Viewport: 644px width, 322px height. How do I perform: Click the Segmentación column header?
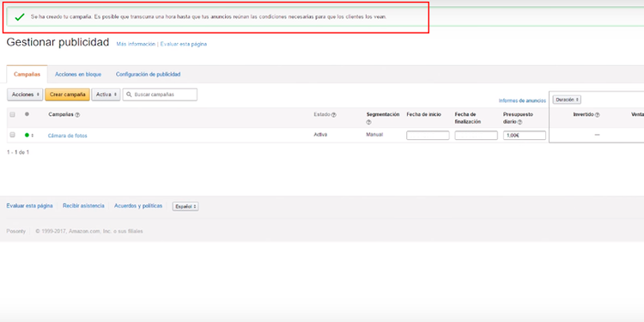383,114
